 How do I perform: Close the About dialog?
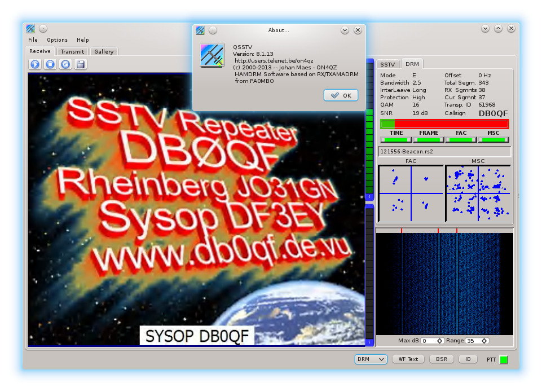click(x=358, y=30)
